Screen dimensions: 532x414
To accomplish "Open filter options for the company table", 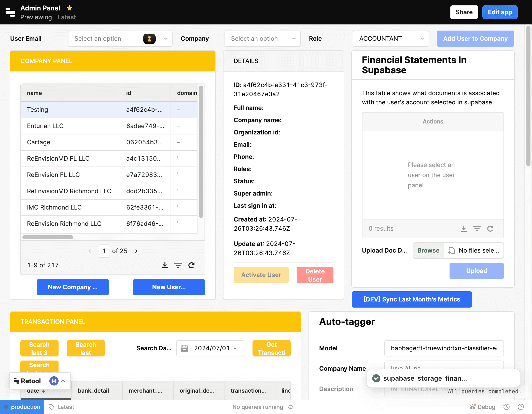I will point(178,265).
